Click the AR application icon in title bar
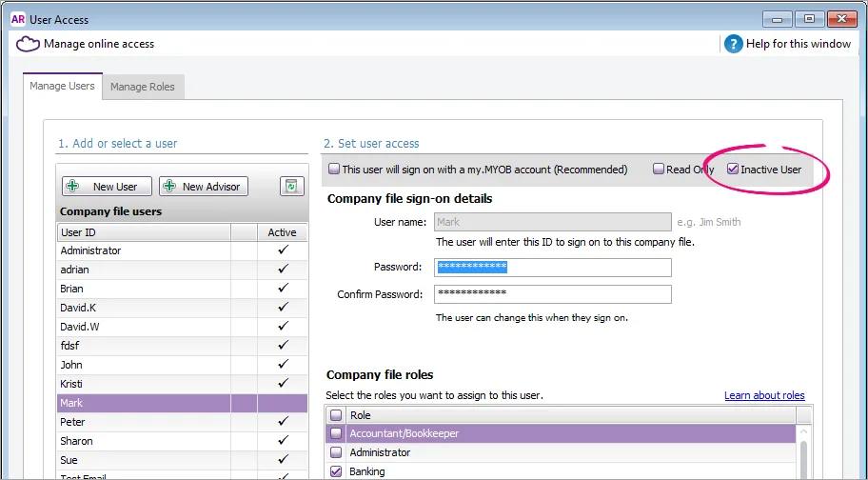This screenshot has height=480, width=868. tap(18, 19)
